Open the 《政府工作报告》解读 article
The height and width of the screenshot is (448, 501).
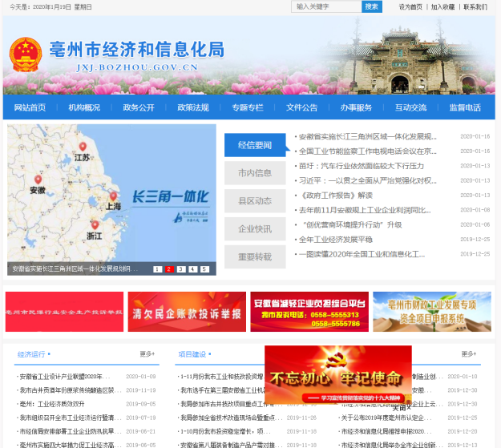coord(335,195)
